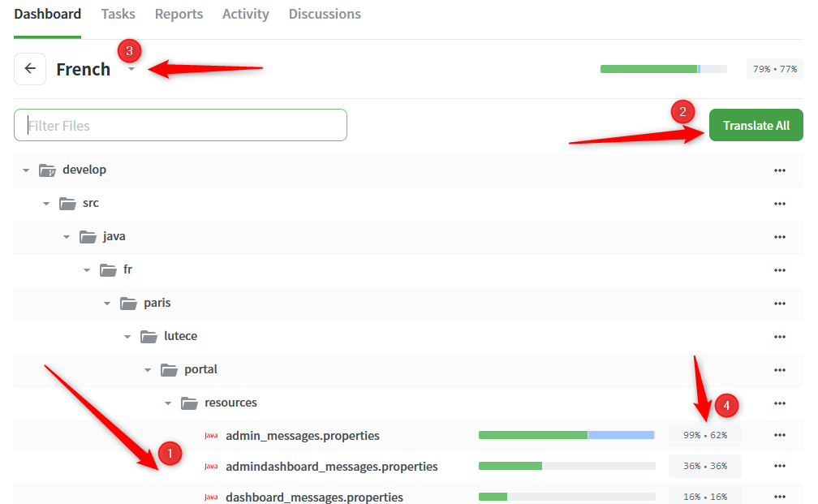Collapse the lutece folder
Image resolution: width=818 pixels, height=504 pixels.
[127, 336]
